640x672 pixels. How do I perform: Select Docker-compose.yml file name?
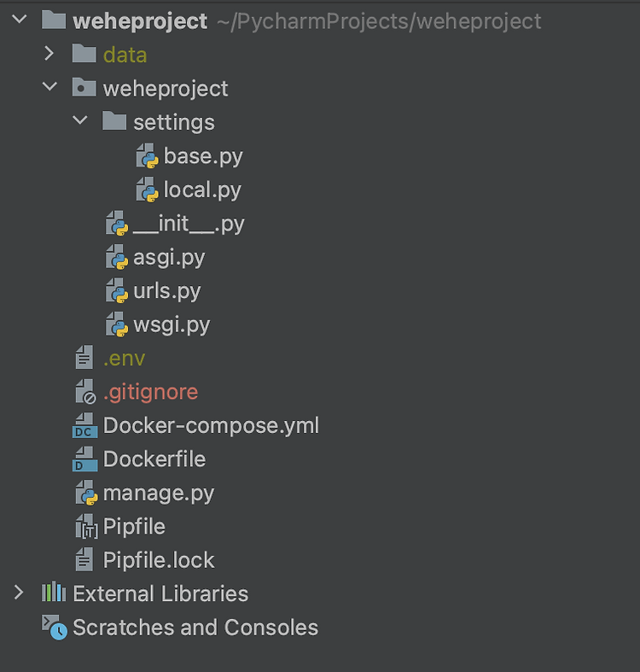click(211, 426)
